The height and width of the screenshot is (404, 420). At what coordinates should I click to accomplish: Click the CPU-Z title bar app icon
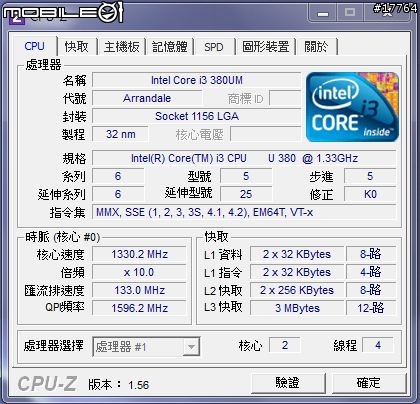pyautogui.click(x=17, y=17)
